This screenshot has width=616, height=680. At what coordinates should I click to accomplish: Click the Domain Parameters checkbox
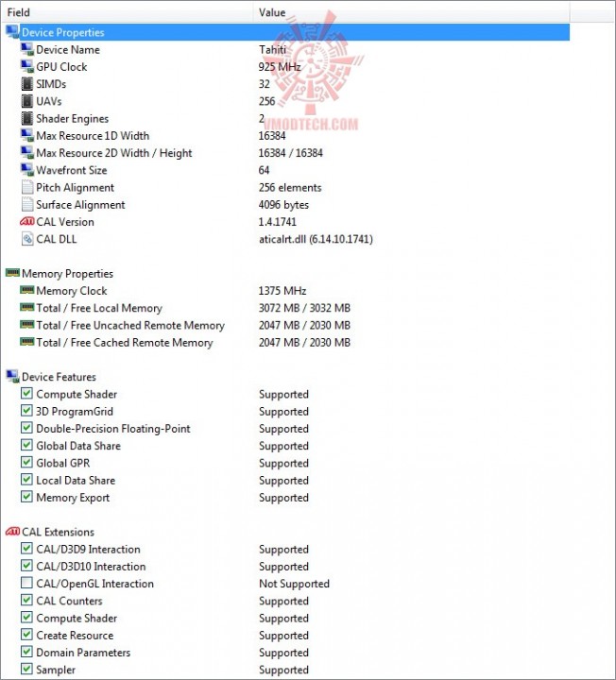pos(26,652)
